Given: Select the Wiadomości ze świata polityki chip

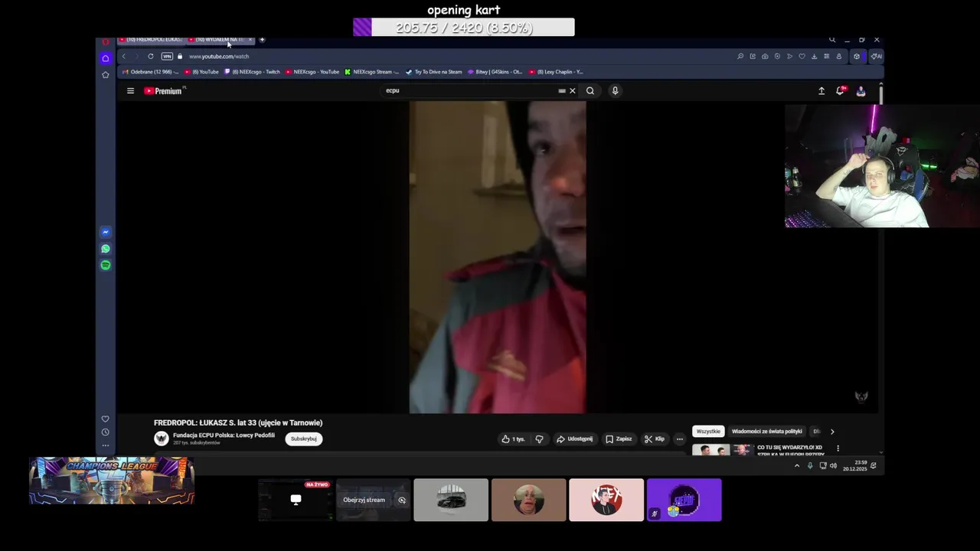Looking at the screenshot, I should 766,432.
